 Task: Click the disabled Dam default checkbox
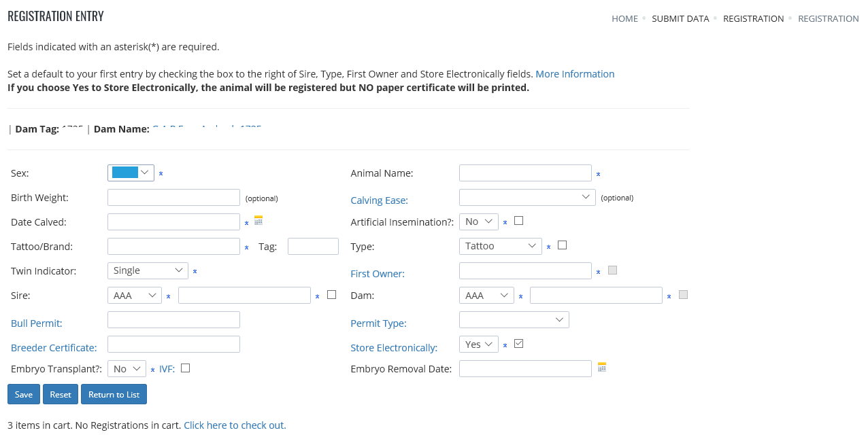pos(684,294)
